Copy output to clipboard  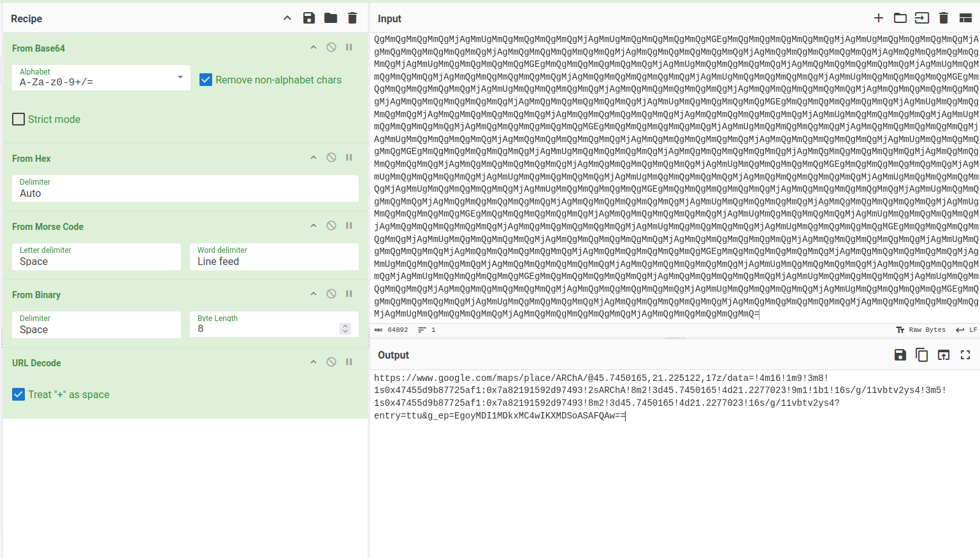pos(922,355)
